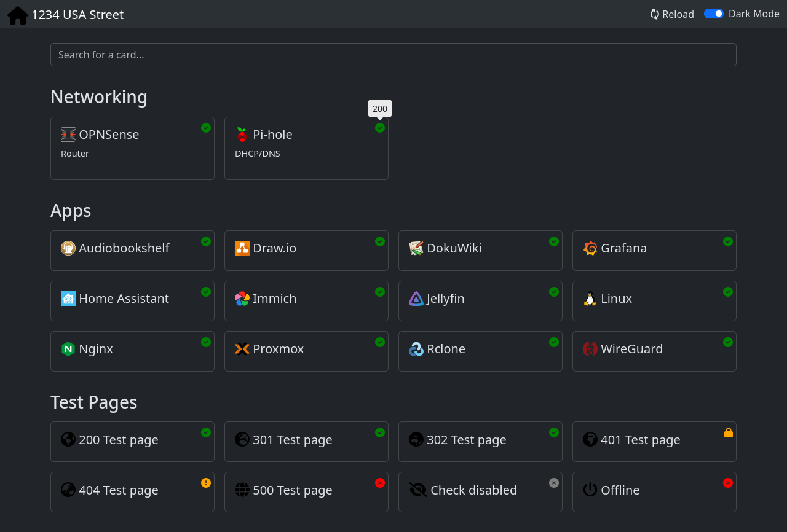Click red error status on 500 Test page
787x532 pixels.
pyautogui.click(x=380, y=483)
